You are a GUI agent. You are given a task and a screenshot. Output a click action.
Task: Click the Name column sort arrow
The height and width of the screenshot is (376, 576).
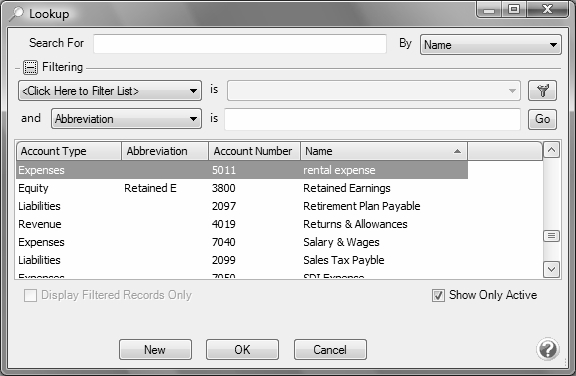coord(457,151)
